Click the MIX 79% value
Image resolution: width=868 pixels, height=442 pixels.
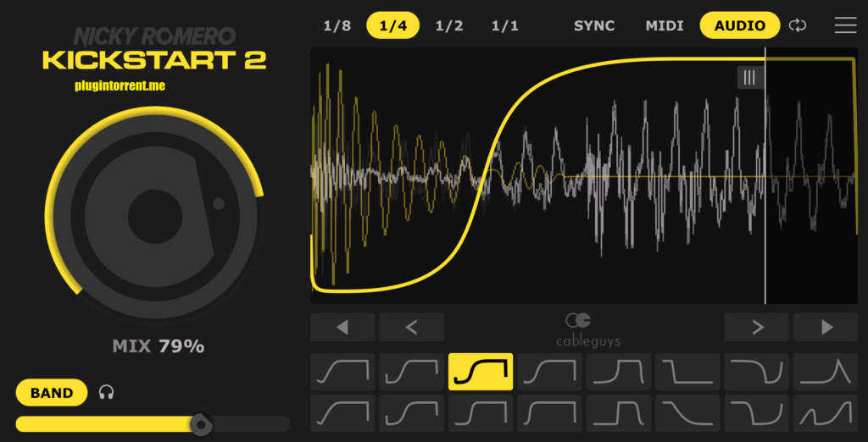click(159, 347)
